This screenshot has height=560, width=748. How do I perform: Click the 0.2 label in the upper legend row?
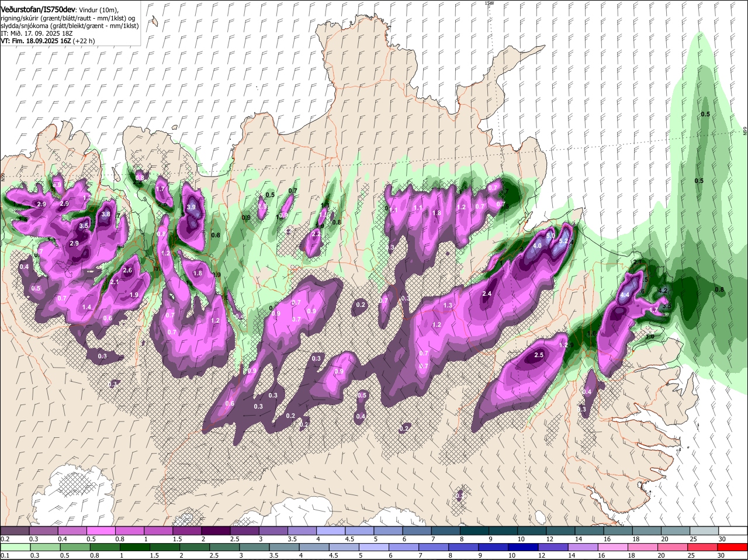point(5,538)
